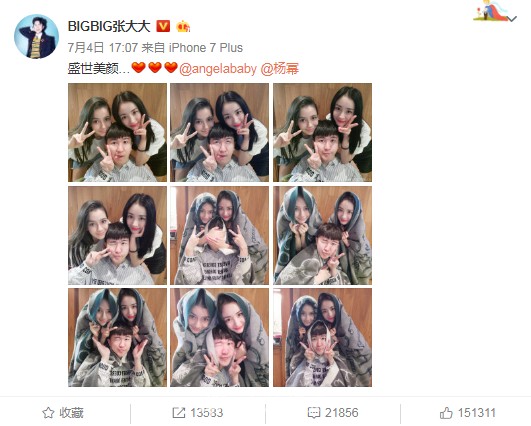Click the crown membership badge icon
531x426 pixels.
click(183, 26)
